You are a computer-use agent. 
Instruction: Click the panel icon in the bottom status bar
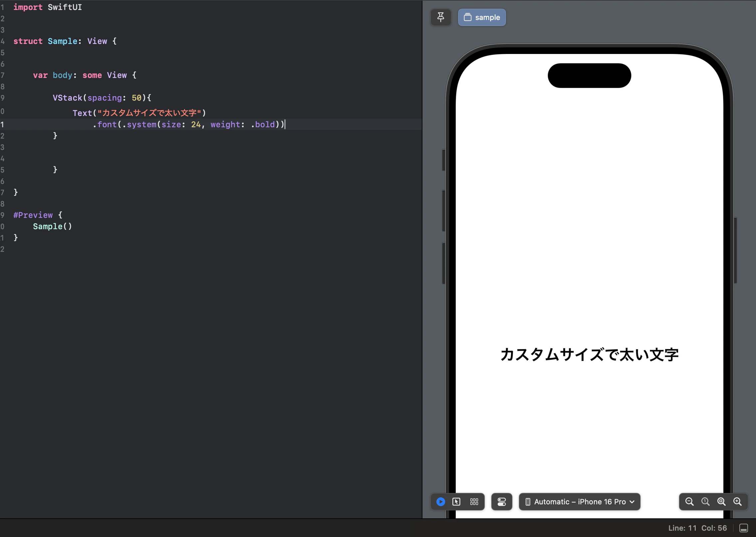click(744, 528)
